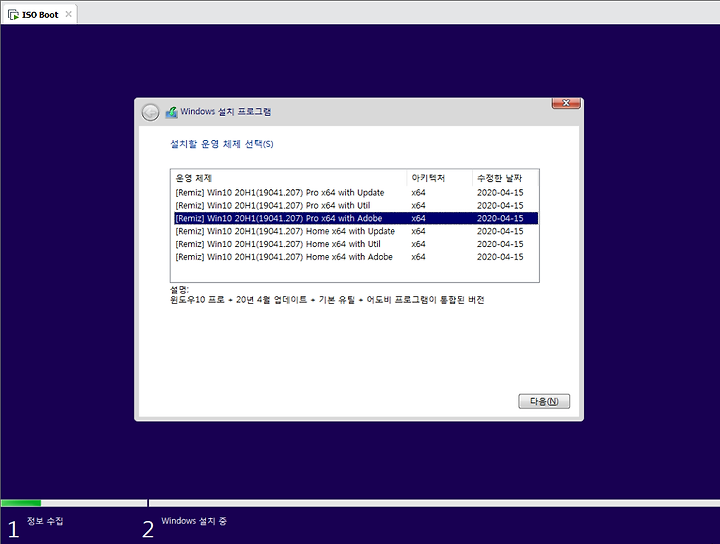Close the Windows Setup dialog
This screenshot has height=544, width=720.
[566, 103]
